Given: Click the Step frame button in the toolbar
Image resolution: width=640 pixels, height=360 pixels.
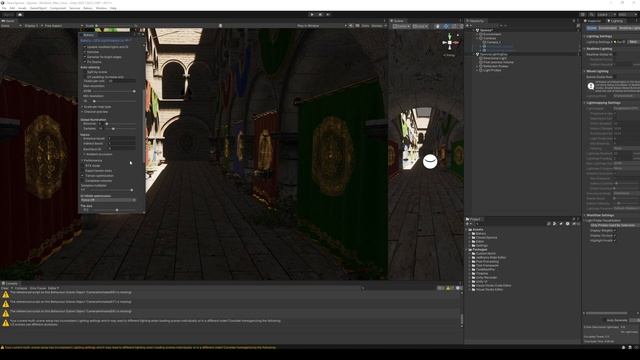Looking at the screenshot, I should tap(328, 14).
